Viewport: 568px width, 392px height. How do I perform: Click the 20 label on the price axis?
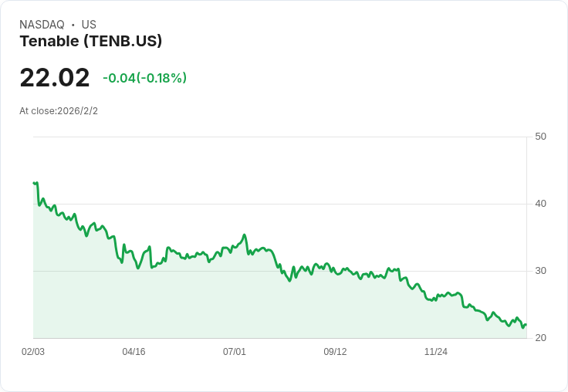pyautogui.click(x=540, y=338)
